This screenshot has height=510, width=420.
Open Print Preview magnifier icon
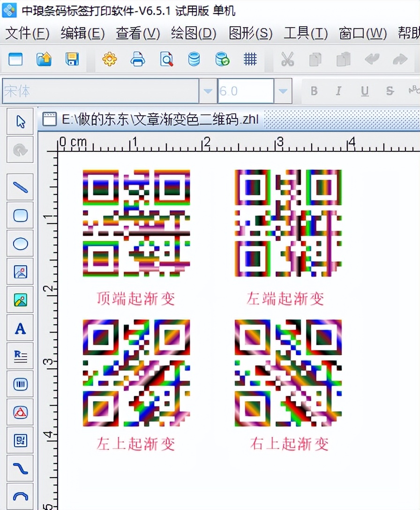point(166,59)
